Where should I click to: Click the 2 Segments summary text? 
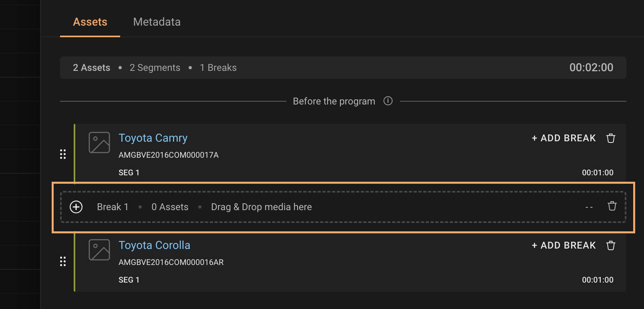point(155,68)
